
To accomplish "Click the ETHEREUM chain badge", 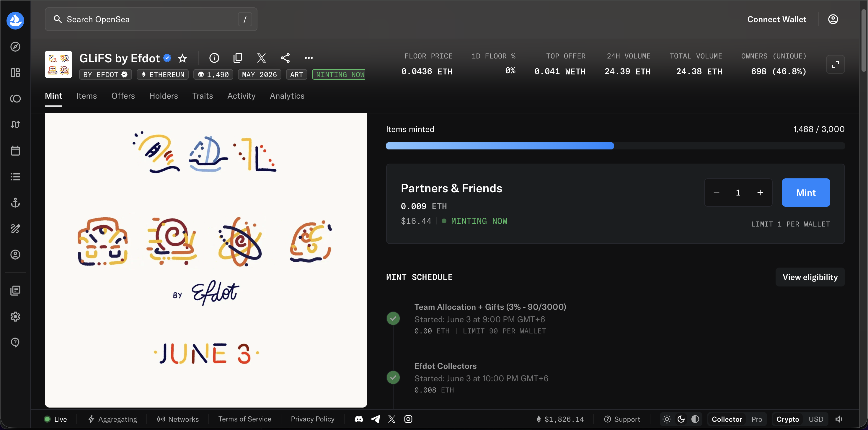I will tap(163, 74).
